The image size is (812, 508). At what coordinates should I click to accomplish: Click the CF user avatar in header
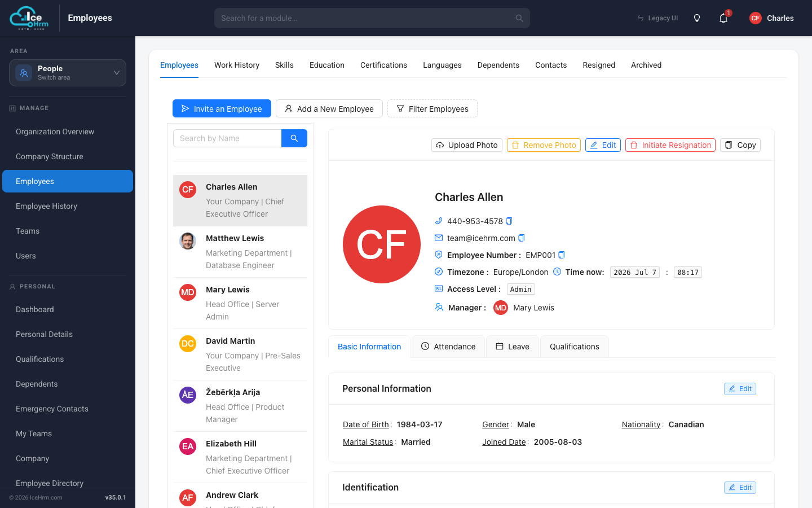[x=756, y=18]
